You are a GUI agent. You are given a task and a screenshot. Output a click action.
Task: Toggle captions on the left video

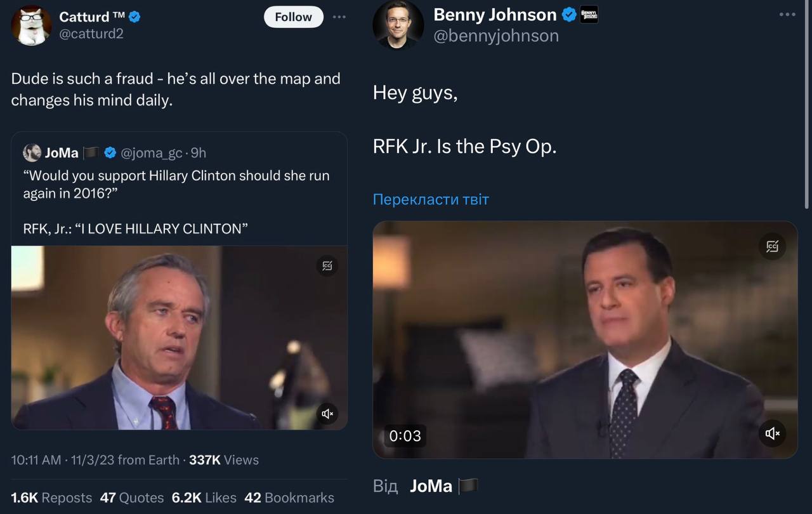327,266
